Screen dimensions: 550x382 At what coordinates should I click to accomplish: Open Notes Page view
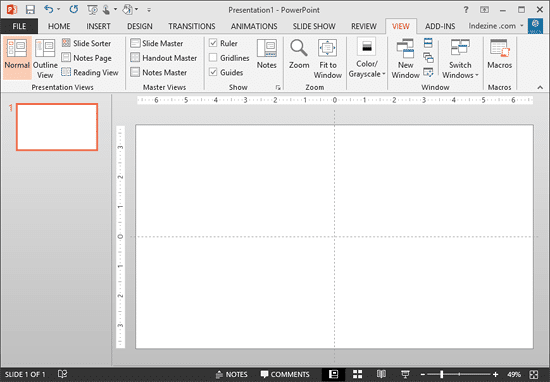pyautogui.click(x=86, y=58)
